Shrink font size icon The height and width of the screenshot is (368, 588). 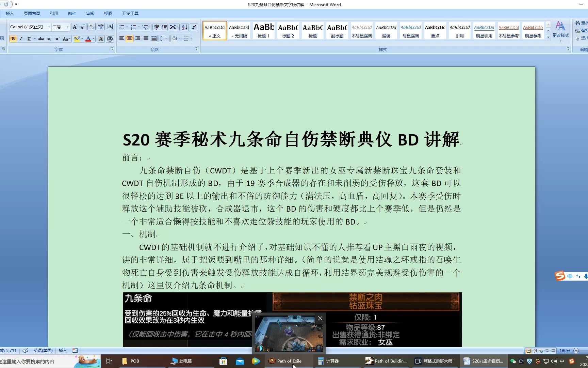click(82, 27)
